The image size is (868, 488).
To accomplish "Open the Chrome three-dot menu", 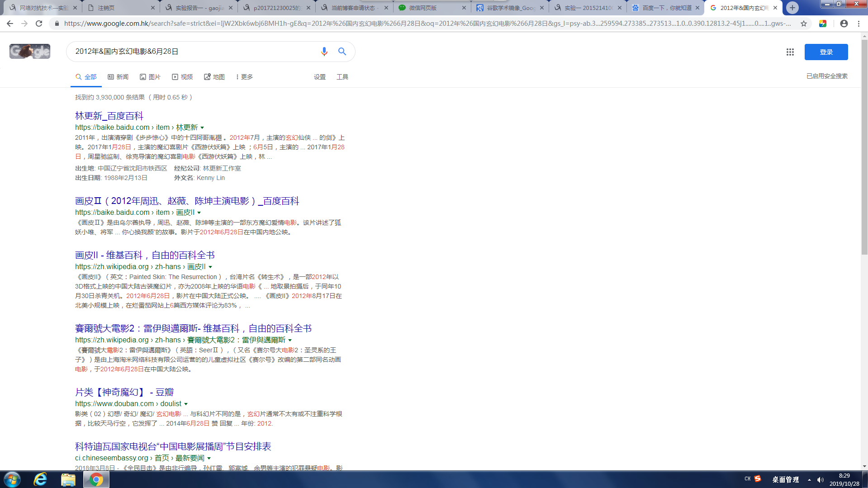I will pyautogui.click(x=859, y=24).
